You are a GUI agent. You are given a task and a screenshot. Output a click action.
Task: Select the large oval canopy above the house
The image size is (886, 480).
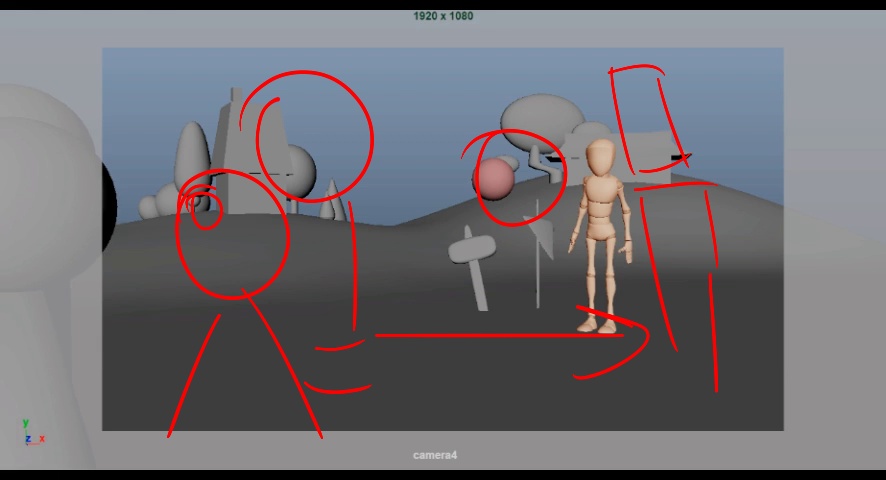coord(541,121)
